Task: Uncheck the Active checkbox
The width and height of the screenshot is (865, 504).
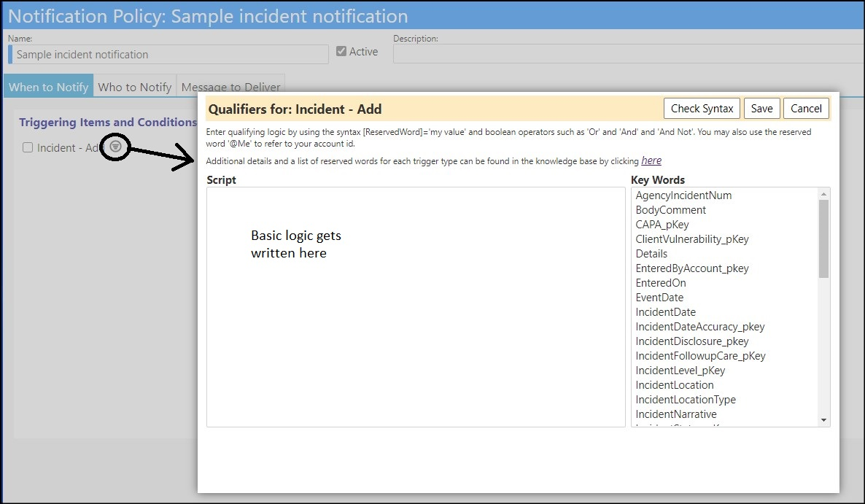Action: [341, 51]
